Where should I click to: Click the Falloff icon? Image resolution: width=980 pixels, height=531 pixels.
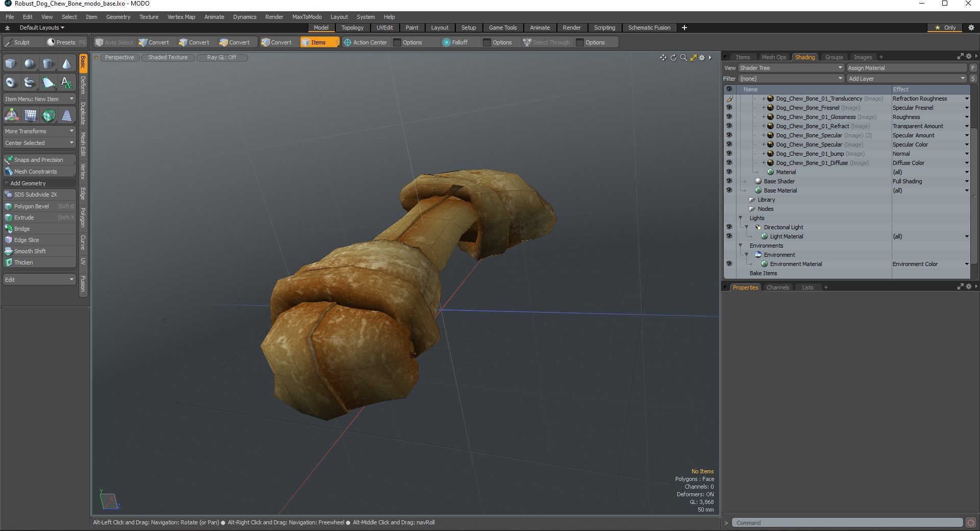point(447,42)
